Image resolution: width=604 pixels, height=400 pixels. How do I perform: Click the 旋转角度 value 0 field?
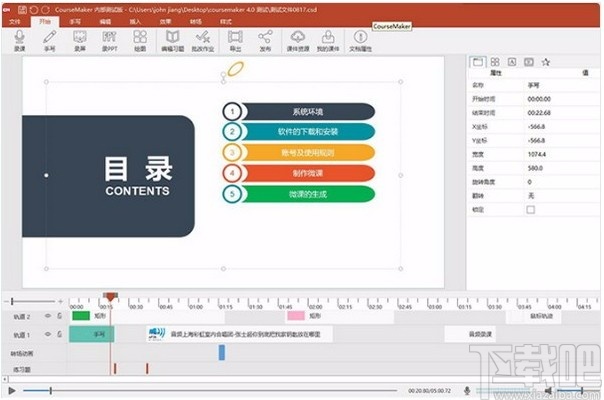(561, 182)
